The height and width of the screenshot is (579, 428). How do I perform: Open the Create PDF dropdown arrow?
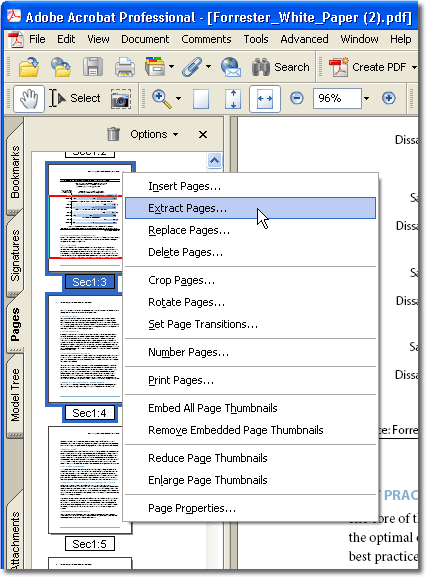pos(414,67)
